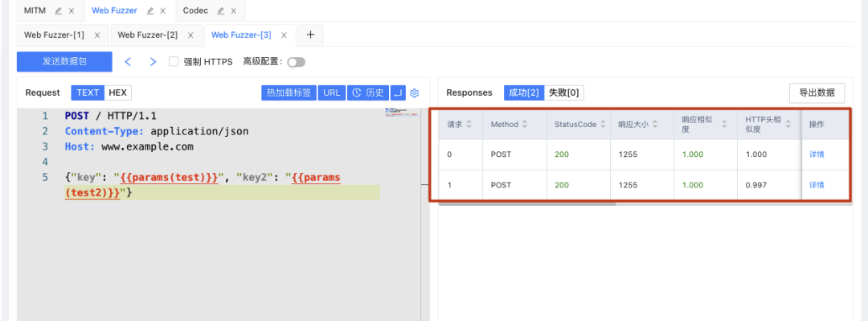
Task: Click the 热加载标签 button
Action: click(x=289, y=93)
